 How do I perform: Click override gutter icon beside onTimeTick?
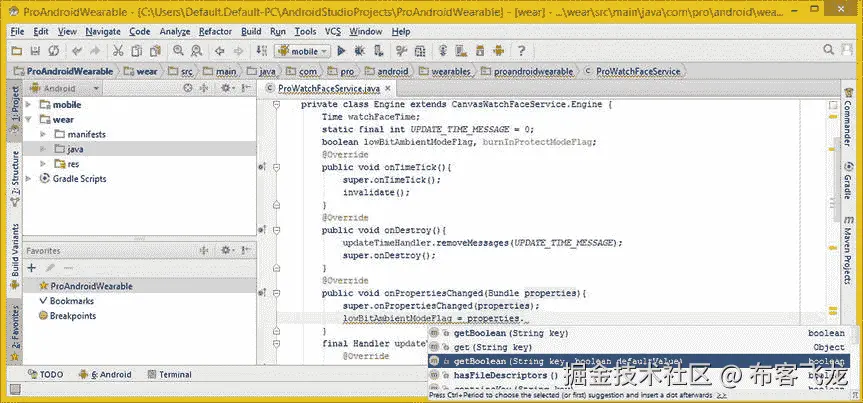[x=262, y=167]
